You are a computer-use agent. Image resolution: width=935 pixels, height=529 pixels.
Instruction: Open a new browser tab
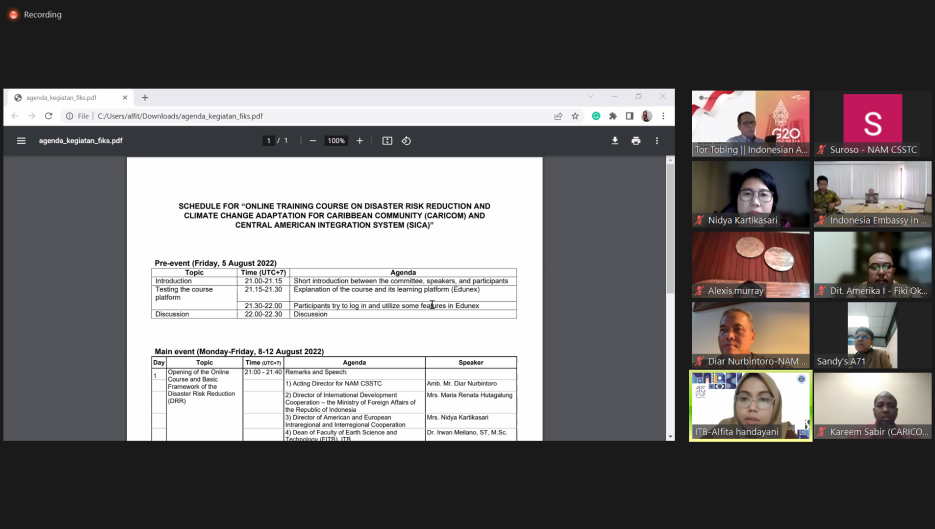[145, 98]
